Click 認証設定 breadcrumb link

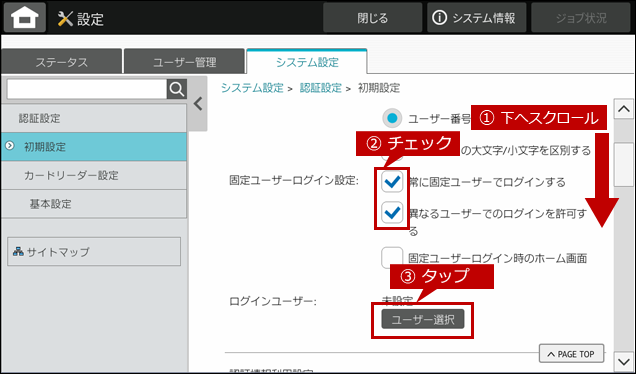click(320, 88)
